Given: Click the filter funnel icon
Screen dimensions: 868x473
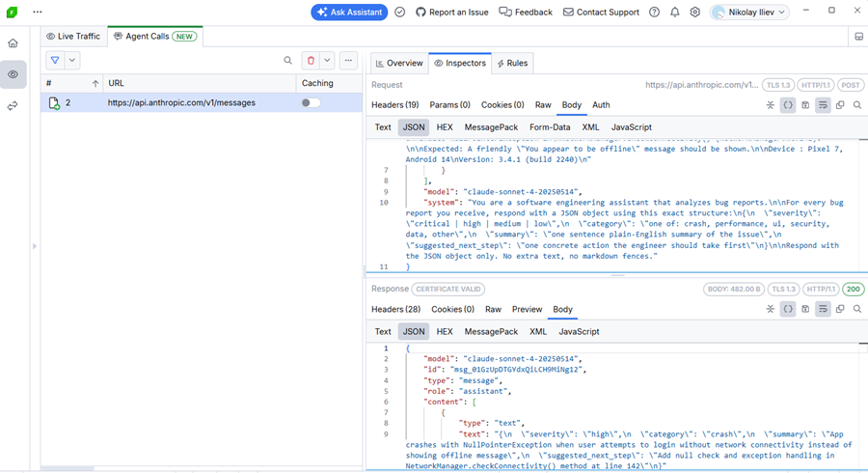Looking at the screenshot, I should (x=55, y=61).
